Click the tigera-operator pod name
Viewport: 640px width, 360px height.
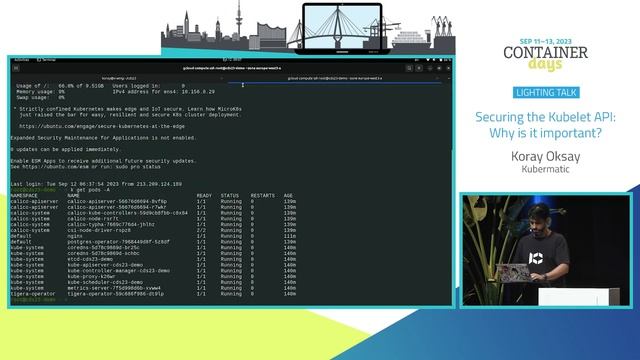tap(116, 294)
